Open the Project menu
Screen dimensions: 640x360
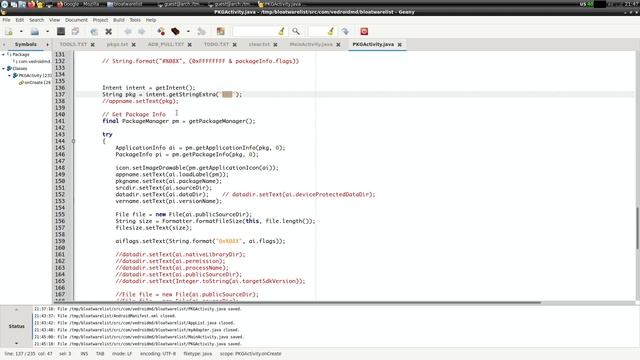point(100,20)
